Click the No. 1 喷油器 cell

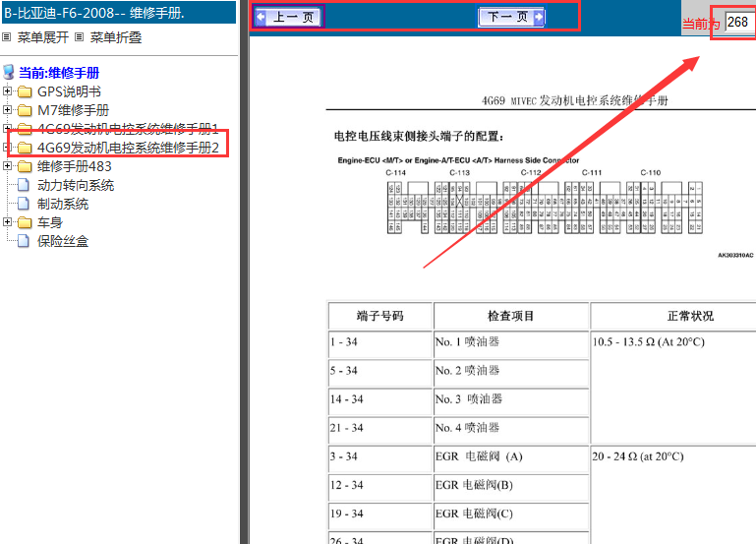(511, 344)
